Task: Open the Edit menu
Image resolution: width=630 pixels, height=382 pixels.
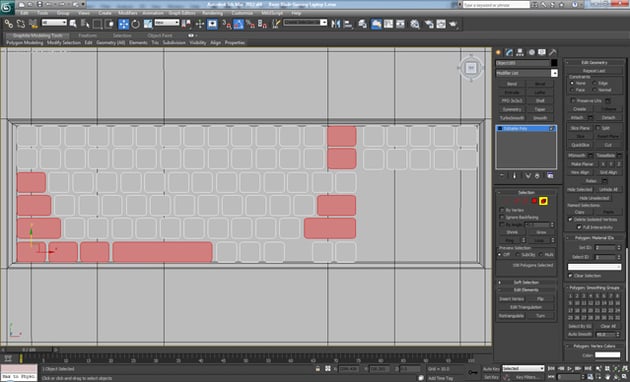Action: (25, 13)
